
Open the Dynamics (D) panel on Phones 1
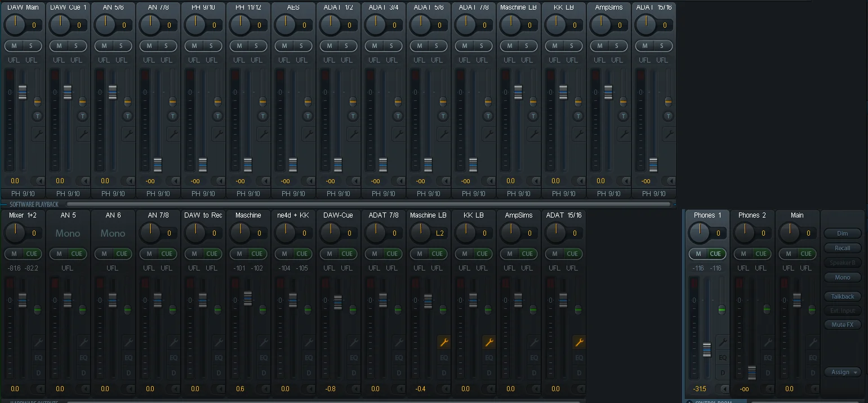tap(723, 373)
